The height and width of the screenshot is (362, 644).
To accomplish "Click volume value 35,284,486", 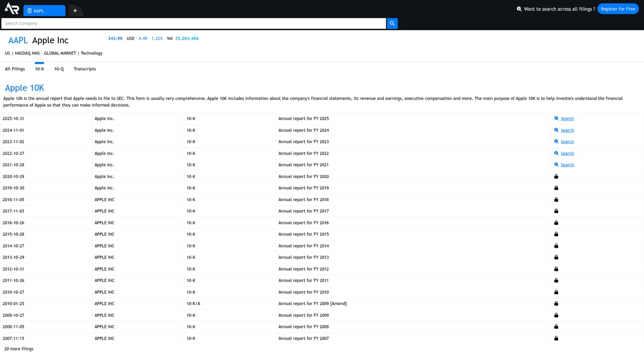I will pos(187,38).
